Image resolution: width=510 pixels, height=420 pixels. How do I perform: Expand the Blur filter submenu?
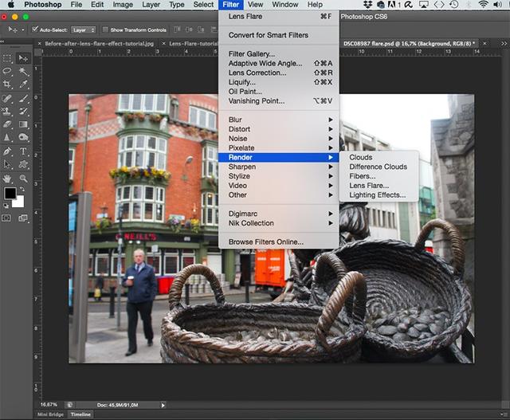click(236, 120)
